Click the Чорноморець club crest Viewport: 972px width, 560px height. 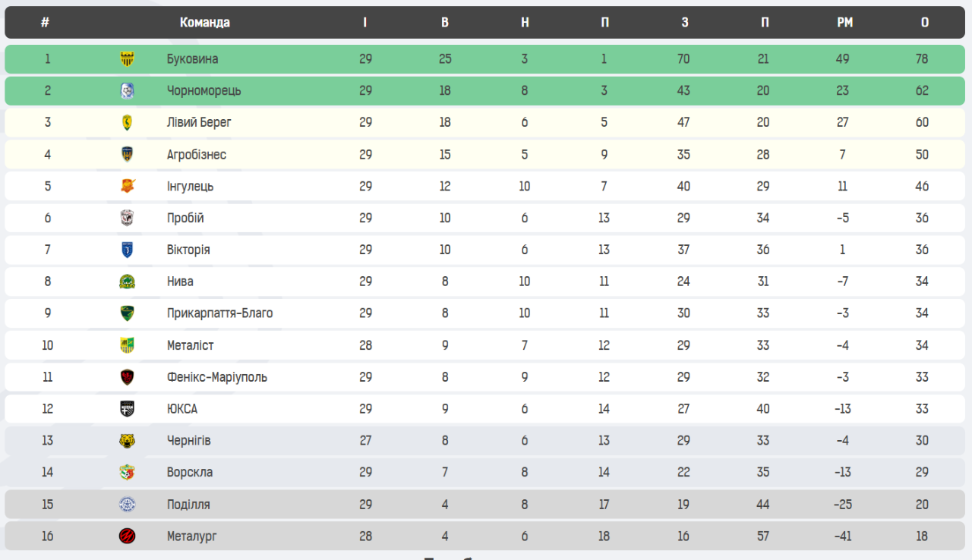point(127,91)
